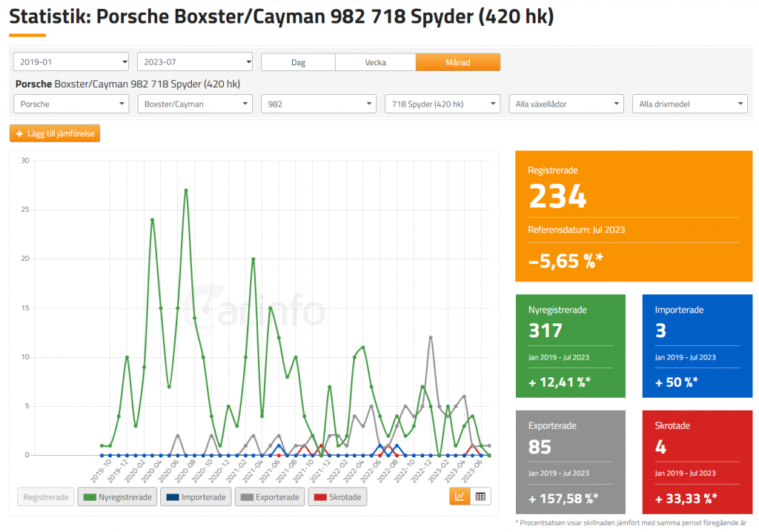The width and height of the screenshot is (759, 532).
Task: Click the blue Importerade 3 card
Action: (x=697, y=346)
